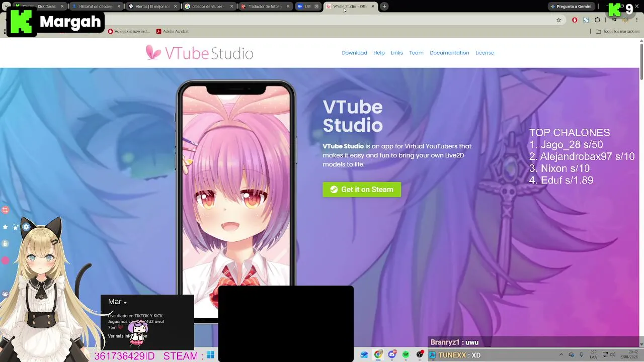Open the Adobe Acrobat bookmark

click(172, 31)
